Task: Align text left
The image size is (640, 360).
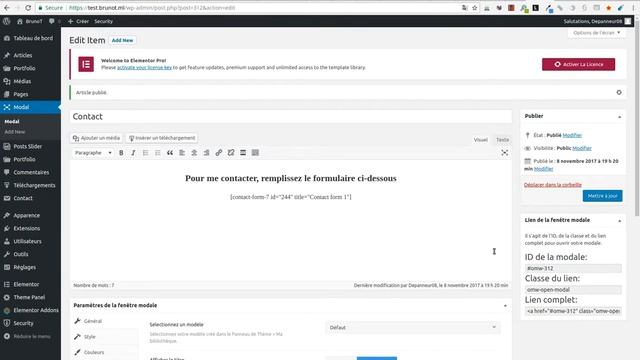Action: click(182, 153)
